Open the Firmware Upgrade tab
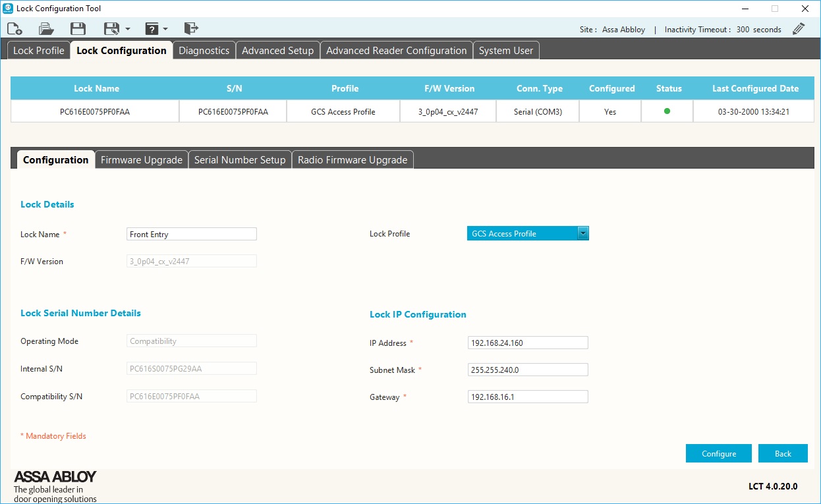Image resolution: width=821 pixels, height=504 pixels. pyautogui.click(x=141, y=160)
